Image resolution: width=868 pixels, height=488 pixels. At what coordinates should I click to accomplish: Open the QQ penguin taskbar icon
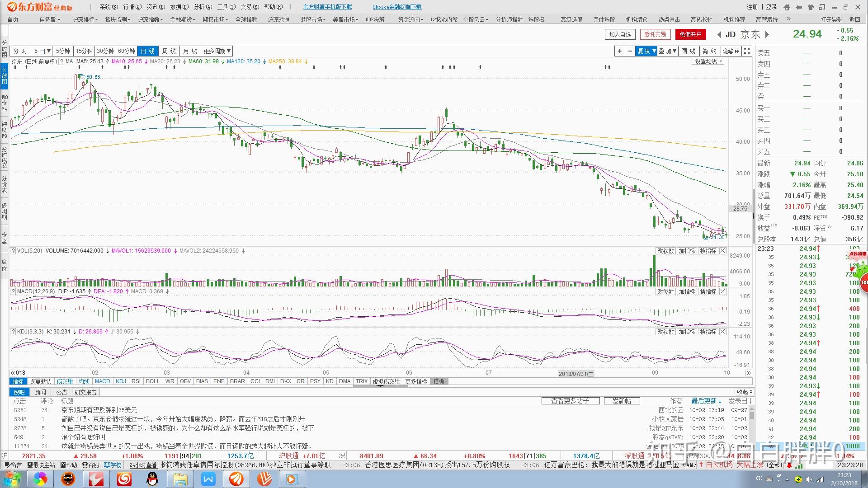(153, 479)
